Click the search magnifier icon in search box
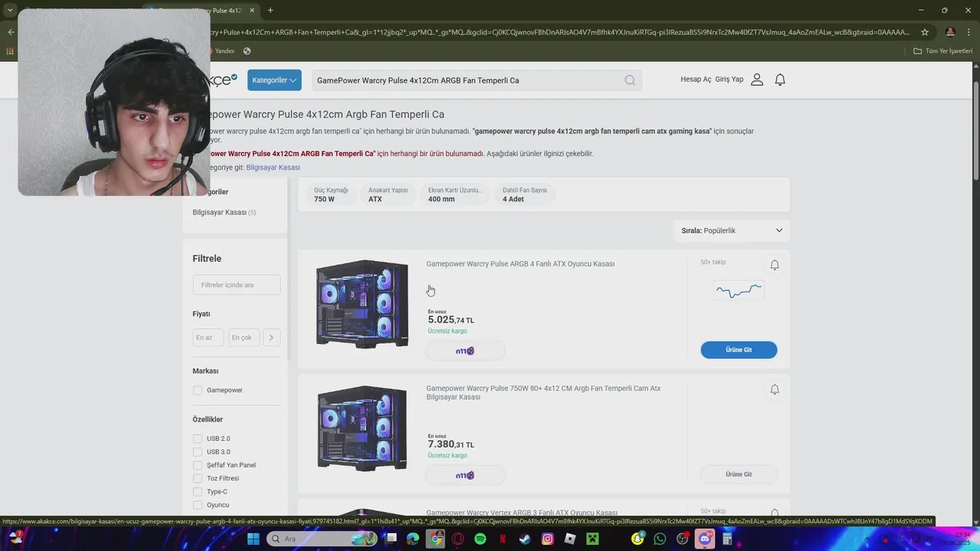This screenshot has width=980, height=551. tap(629, 80)
